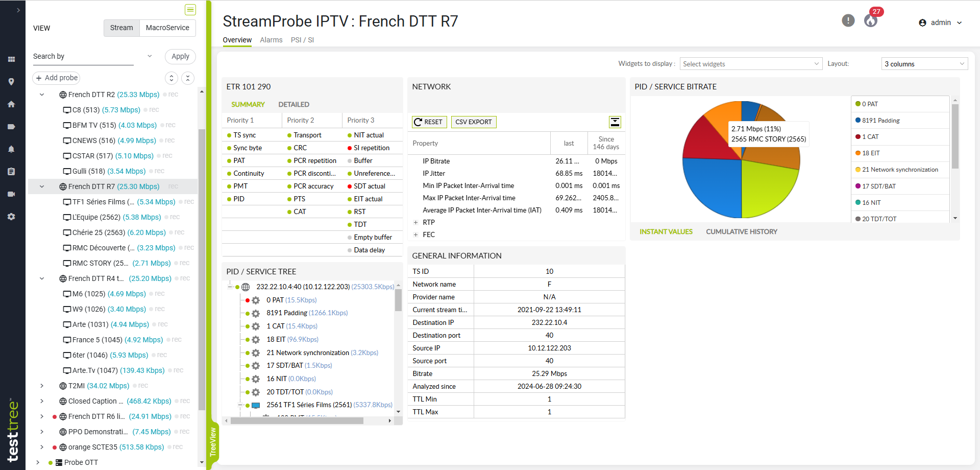
Task: Click the collapse-all tree arrows icon
Action: tap(188, 78)
